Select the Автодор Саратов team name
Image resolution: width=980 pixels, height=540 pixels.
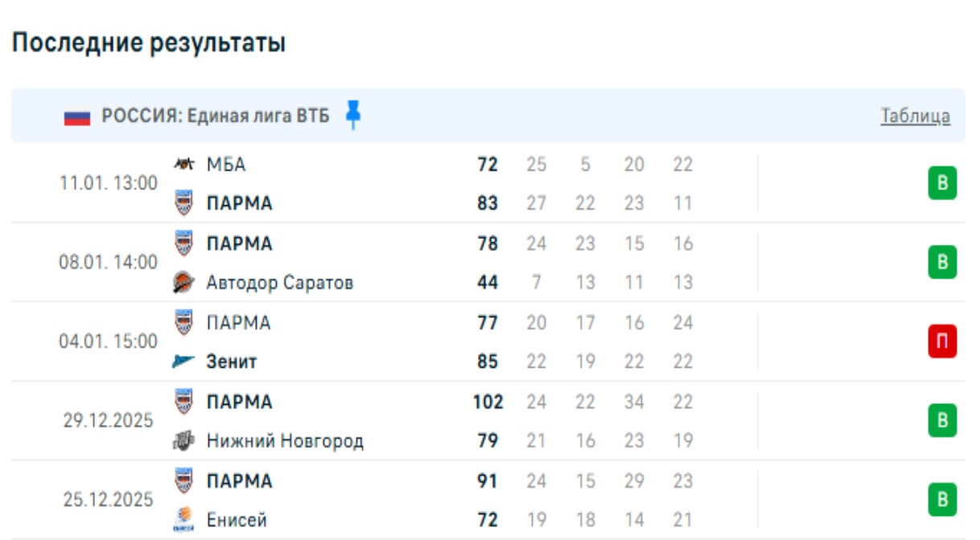pos(279,282)
